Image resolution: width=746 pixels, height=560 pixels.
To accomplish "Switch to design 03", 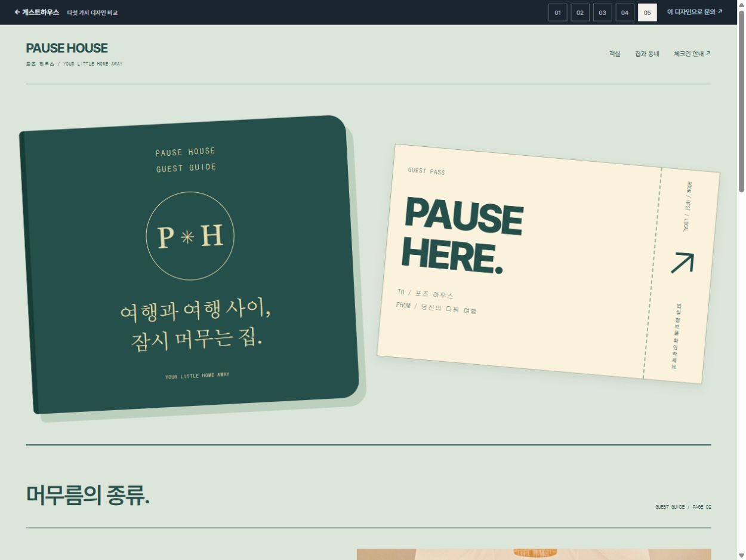I will click(x=602, y=13).
